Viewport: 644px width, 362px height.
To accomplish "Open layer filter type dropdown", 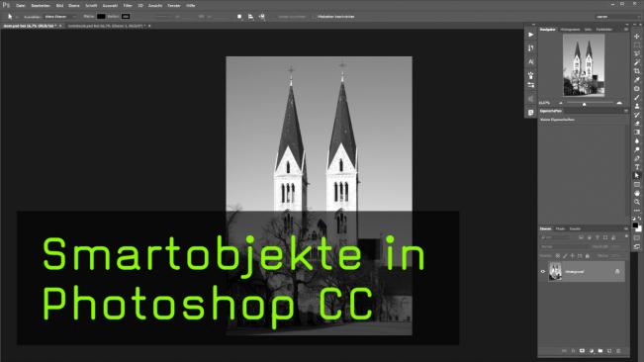I will [x=555, y=237].
